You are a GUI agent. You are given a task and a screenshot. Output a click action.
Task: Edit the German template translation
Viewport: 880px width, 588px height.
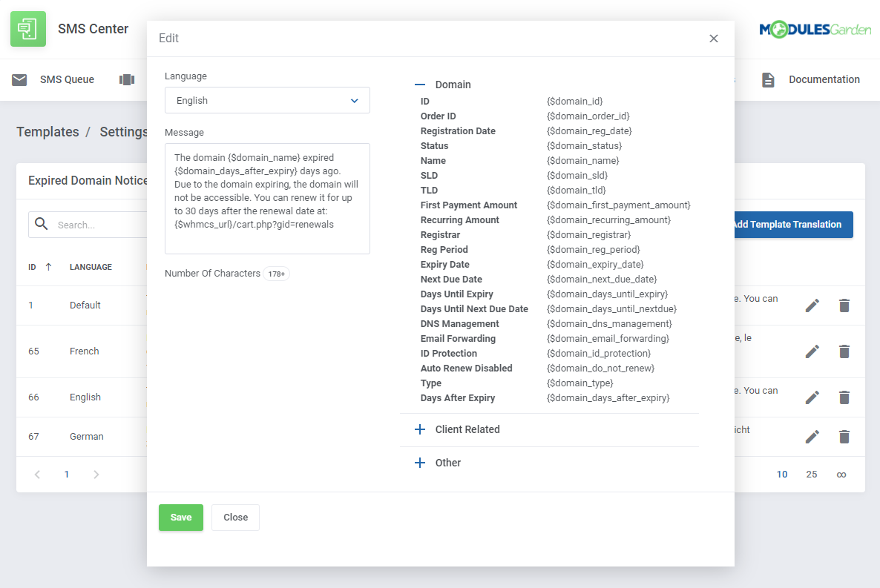pos(812,436)
